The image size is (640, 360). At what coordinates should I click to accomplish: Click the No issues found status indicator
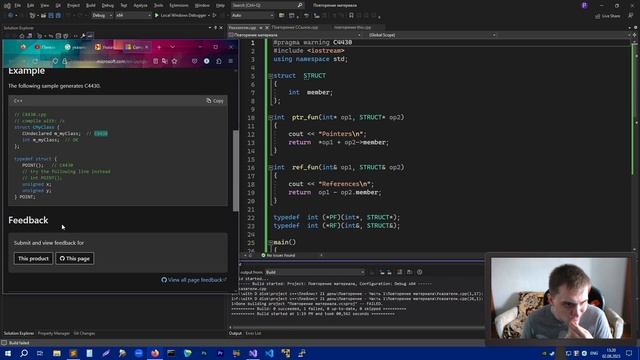coord(278,255)
